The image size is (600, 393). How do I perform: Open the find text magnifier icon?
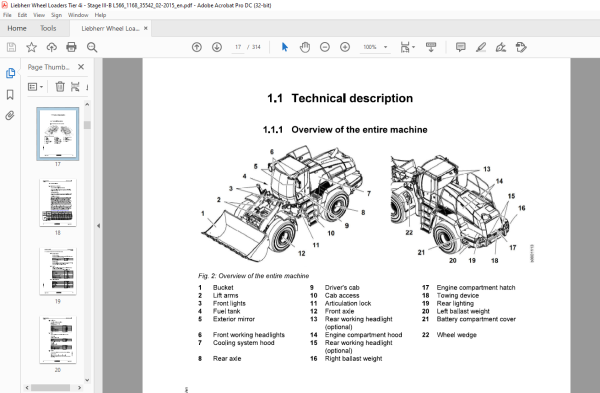pyautogui.click(x=92, y=47)
